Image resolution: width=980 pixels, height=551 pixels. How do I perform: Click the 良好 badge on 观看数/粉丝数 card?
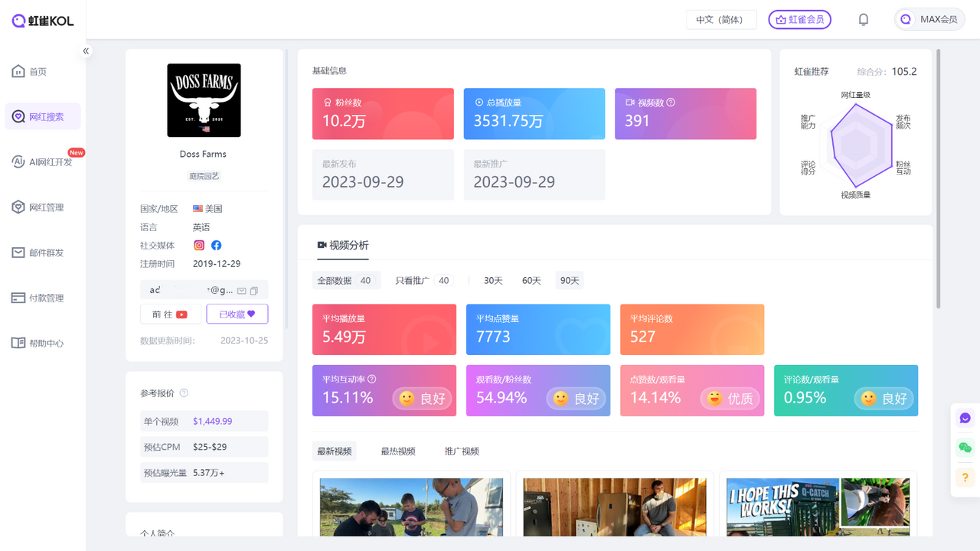pyautogui.click(x=576, y=399)
